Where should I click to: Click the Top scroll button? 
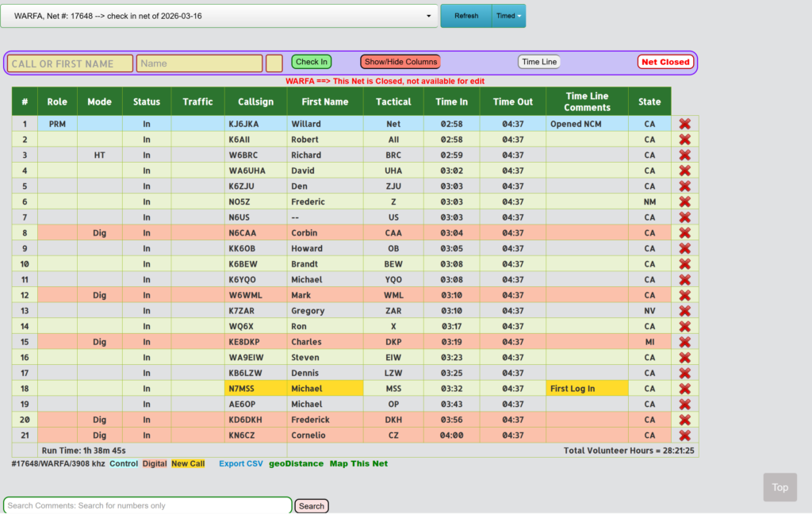click(x=779, y=487)
